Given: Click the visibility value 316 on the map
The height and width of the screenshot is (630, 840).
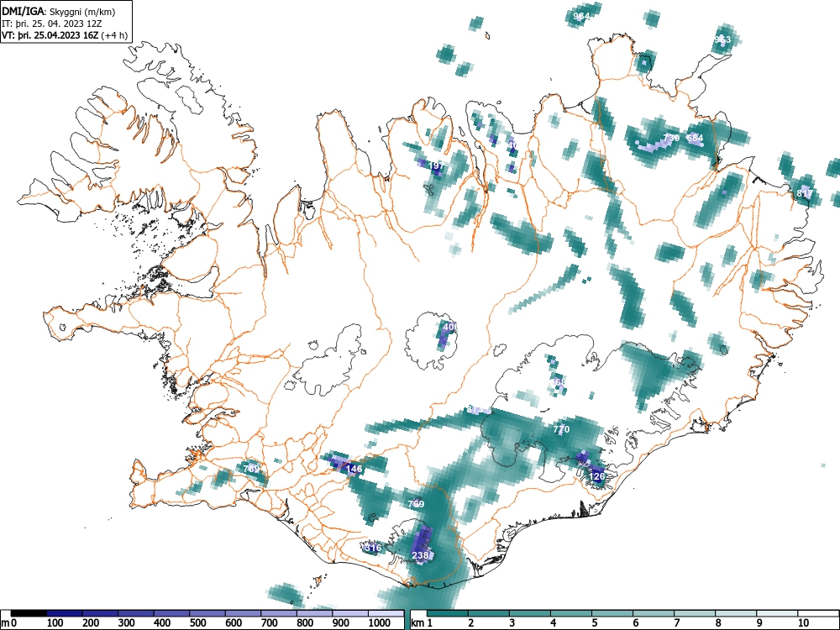Looking at the screenshot, I should point(373,548).
